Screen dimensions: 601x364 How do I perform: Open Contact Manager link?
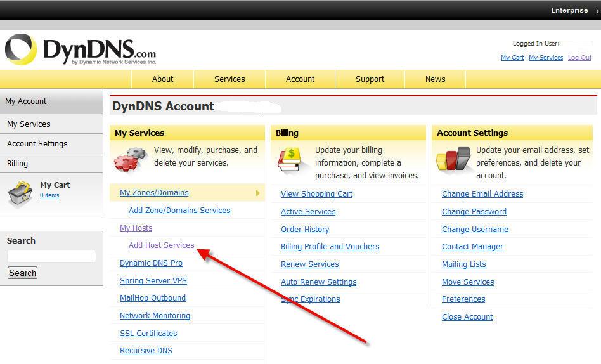coord(472,247)
